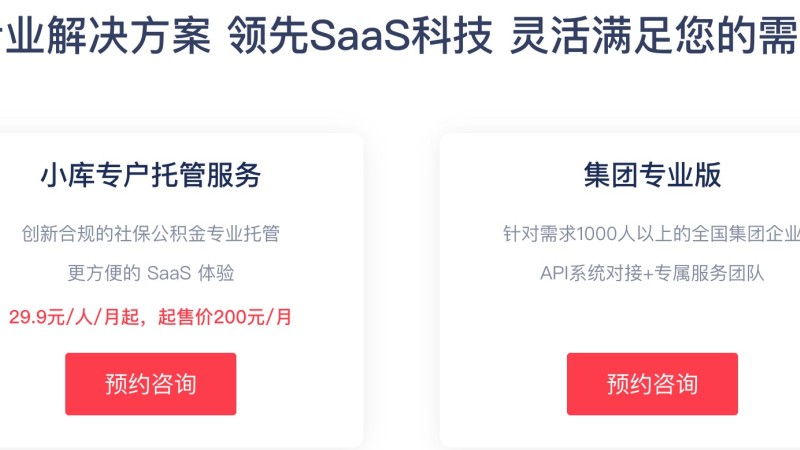Click 针对需求1000人以上的全国集团企业 description
The image size is (800, 450).
652,234
